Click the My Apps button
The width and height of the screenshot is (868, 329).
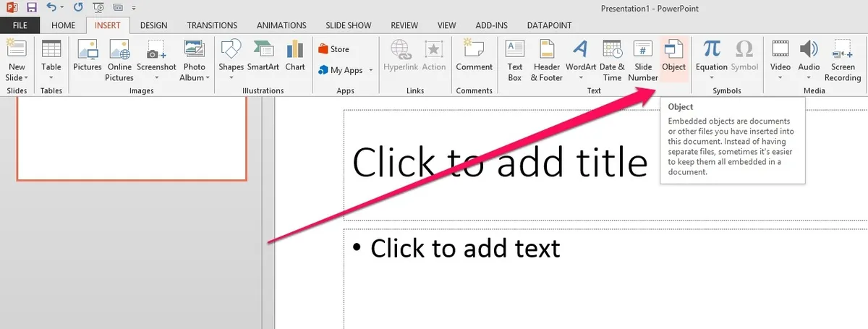point(341,70)
